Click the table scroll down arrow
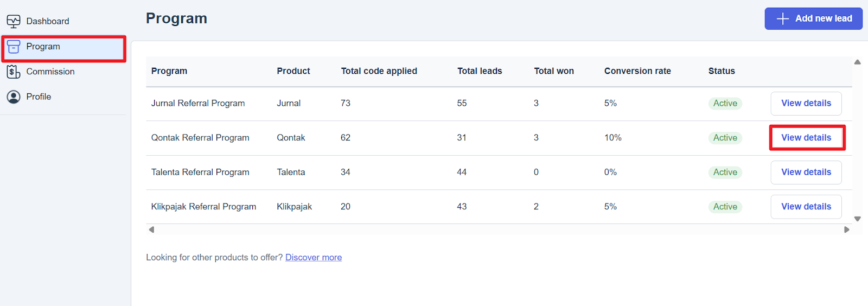This screenshot has height=306, width=868. (x=857, y=219)
